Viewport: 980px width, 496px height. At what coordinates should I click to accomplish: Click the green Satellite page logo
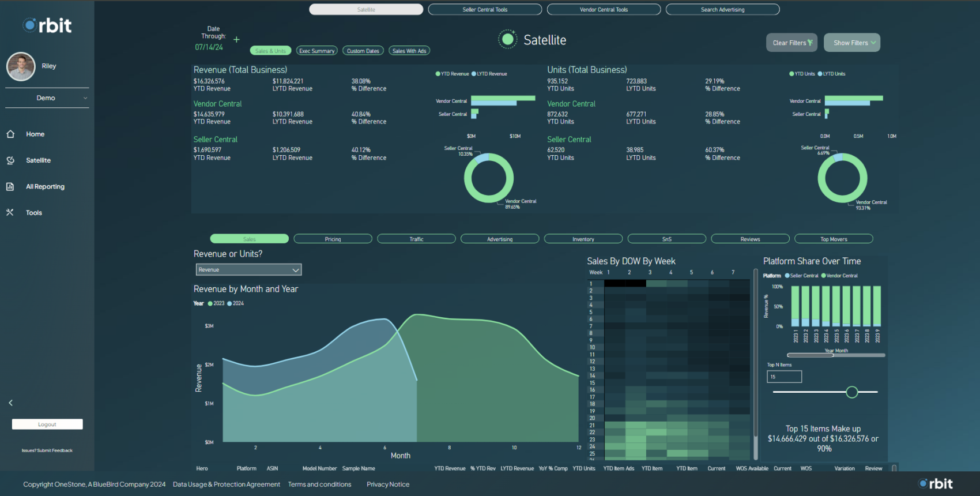(507, 39)
